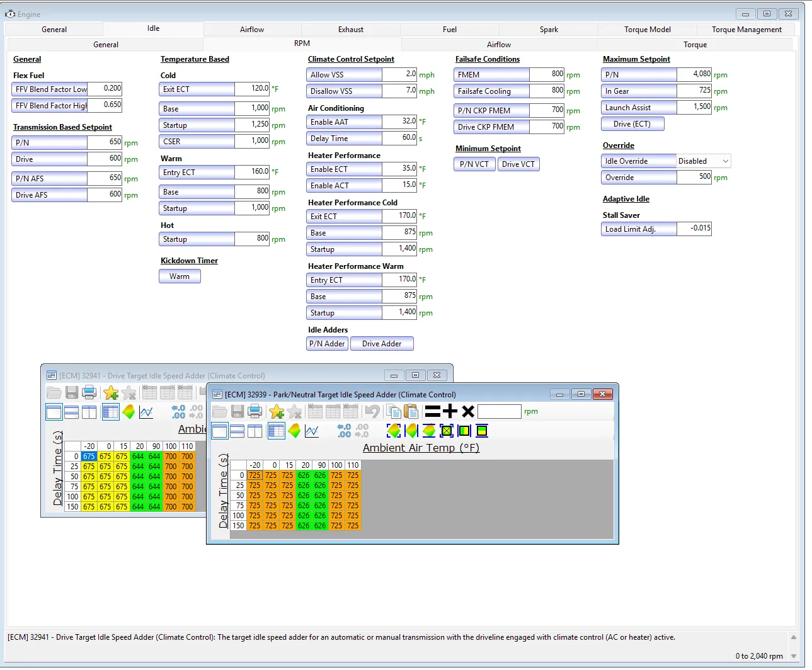Open the Fuel tab
Viewport: 812px width, 670px height.
450,30
